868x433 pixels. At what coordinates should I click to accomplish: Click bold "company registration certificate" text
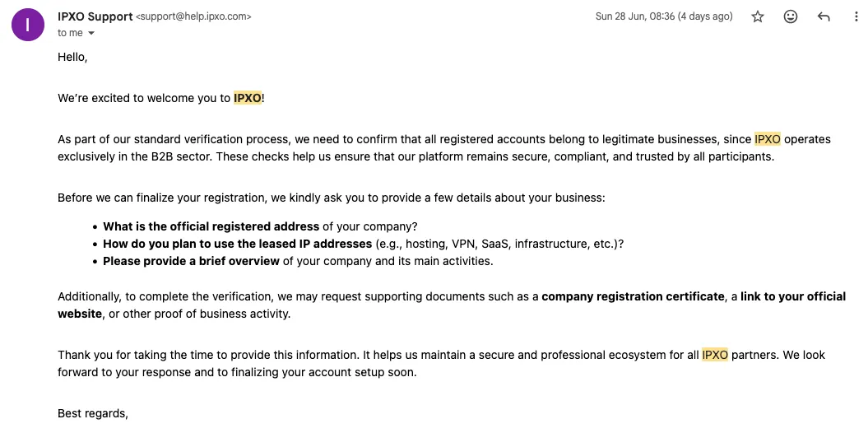coord(633,296)
